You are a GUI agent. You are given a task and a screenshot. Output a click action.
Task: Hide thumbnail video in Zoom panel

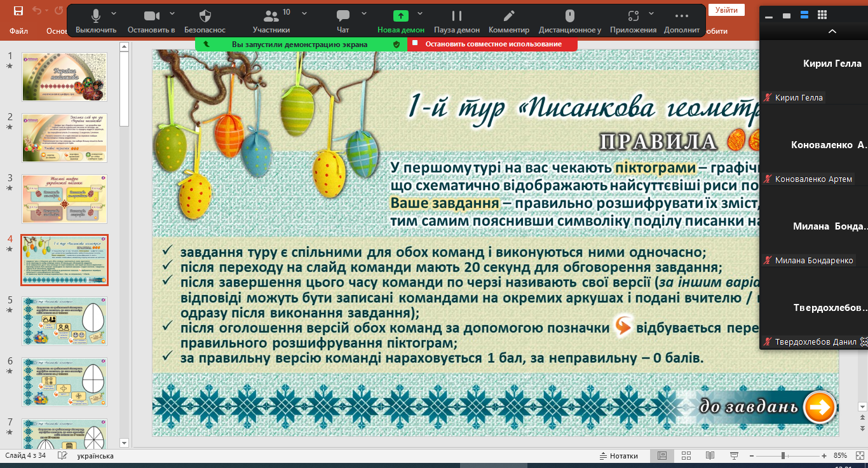tap(769, 17)
